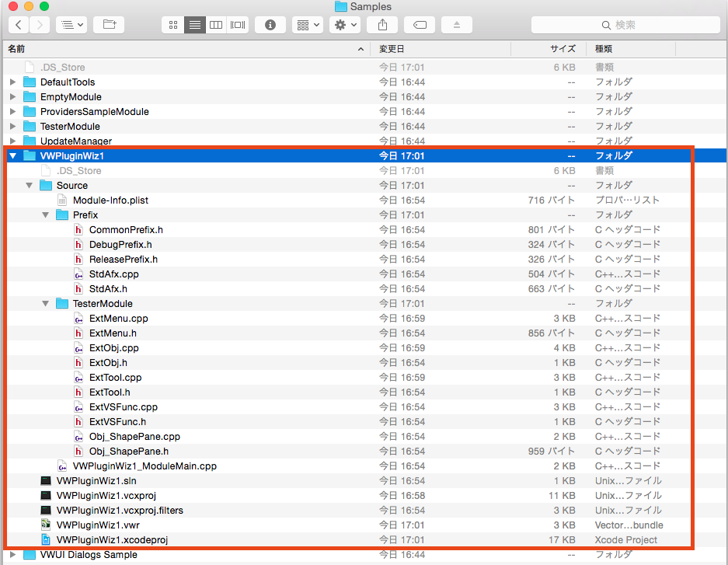
Task: Click the Eject toolbar button
Action: (x=457, y=25)
